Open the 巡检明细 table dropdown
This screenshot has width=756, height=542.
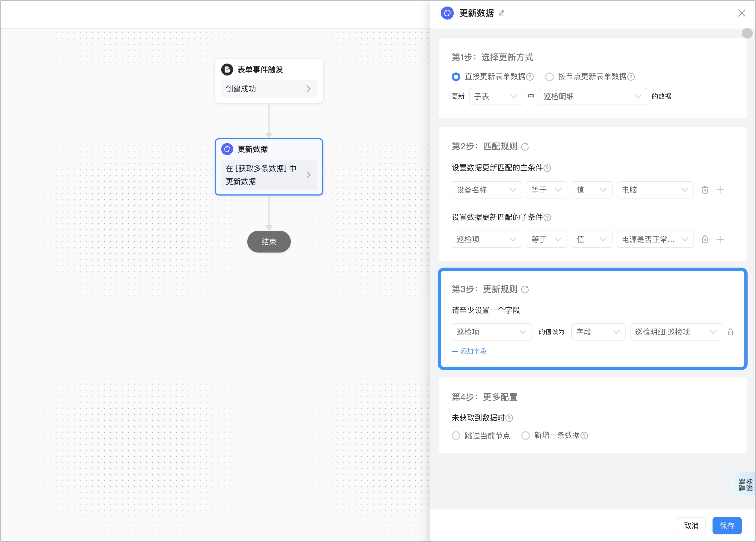click(593, 97)
